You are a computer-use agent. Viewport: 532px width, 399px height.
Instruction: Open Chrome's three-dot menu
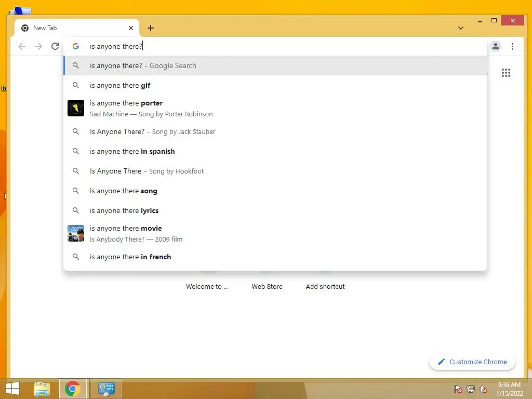tap(512, 46)
